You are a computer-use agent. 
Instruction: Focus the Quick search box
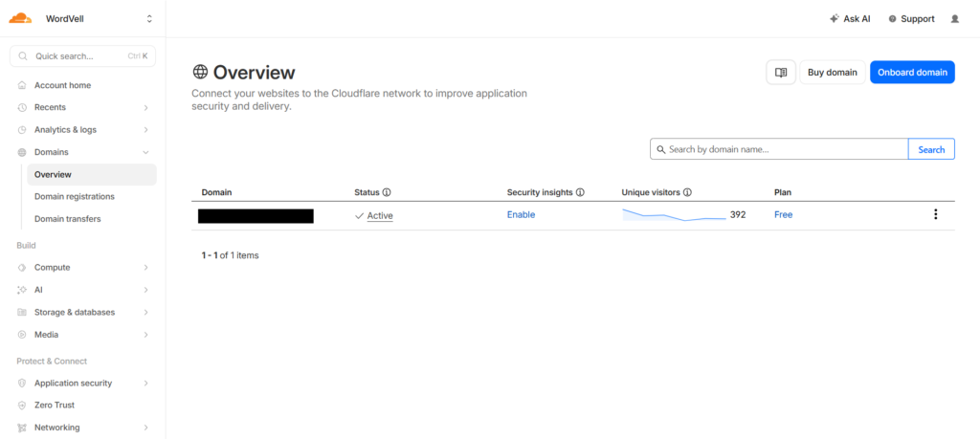pyautogui.click(x=82, y=55)
